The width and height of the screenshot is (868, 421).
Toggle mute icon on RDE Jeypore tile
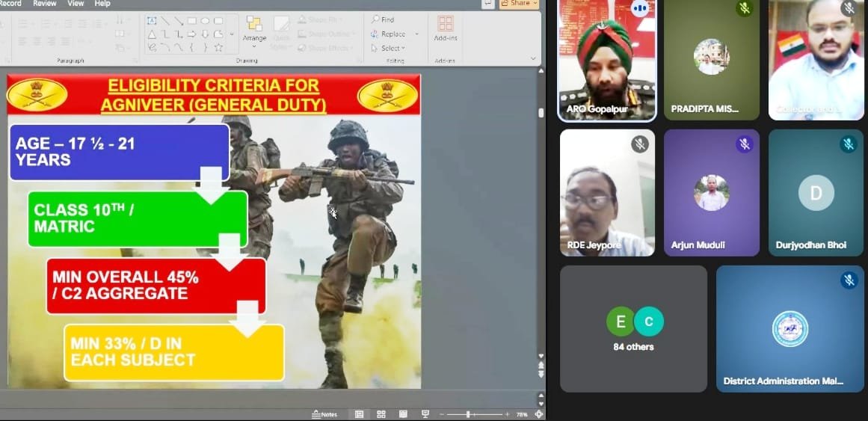639,144
